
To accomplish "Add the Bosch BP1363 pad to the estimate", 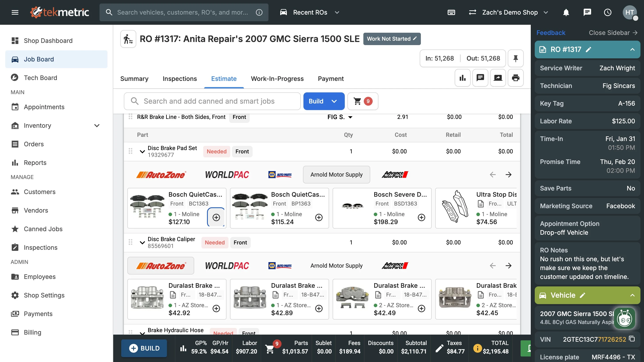I will click(319, 217).
